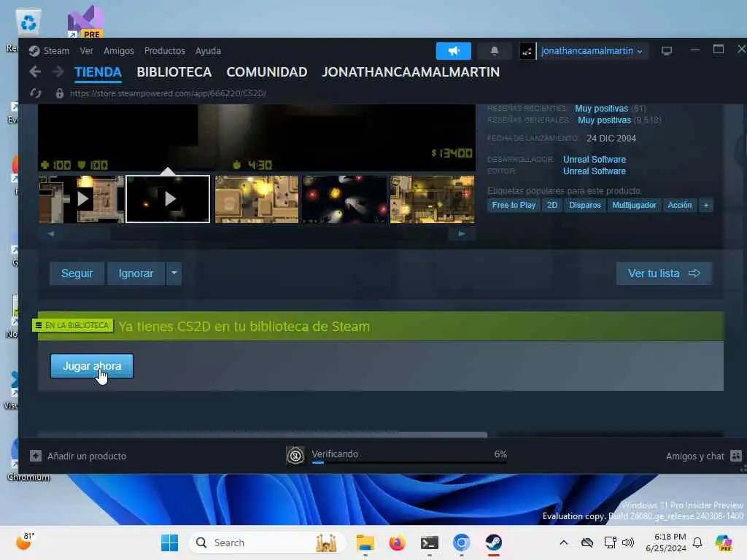Click the Big Picture mode monitor icon

667,50
